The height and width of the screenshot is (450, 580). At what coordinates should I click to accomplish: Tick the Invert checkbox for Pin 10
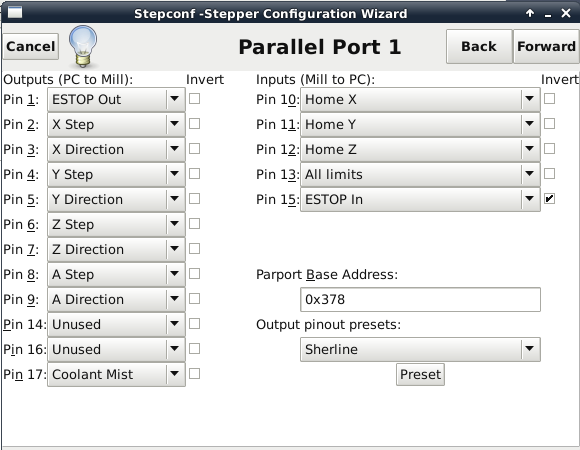(x=549, y=99)
